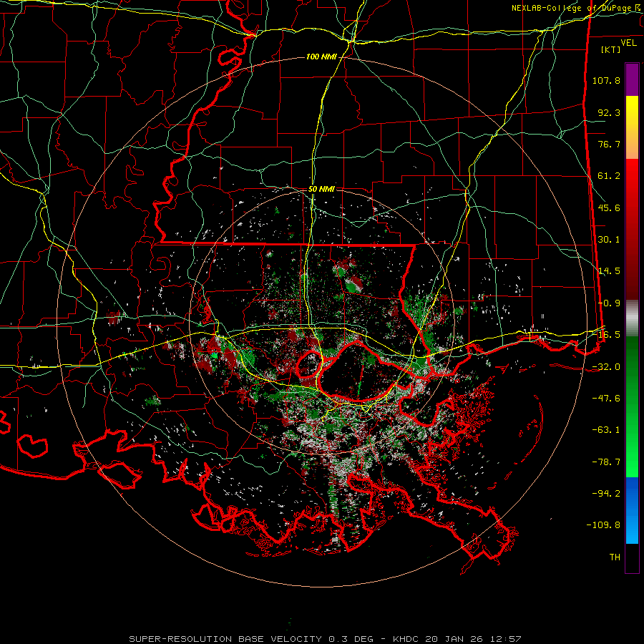The image size is (644, 644).
Task: Click the 30.1 velocity scale value
Action: pos(609,239)
